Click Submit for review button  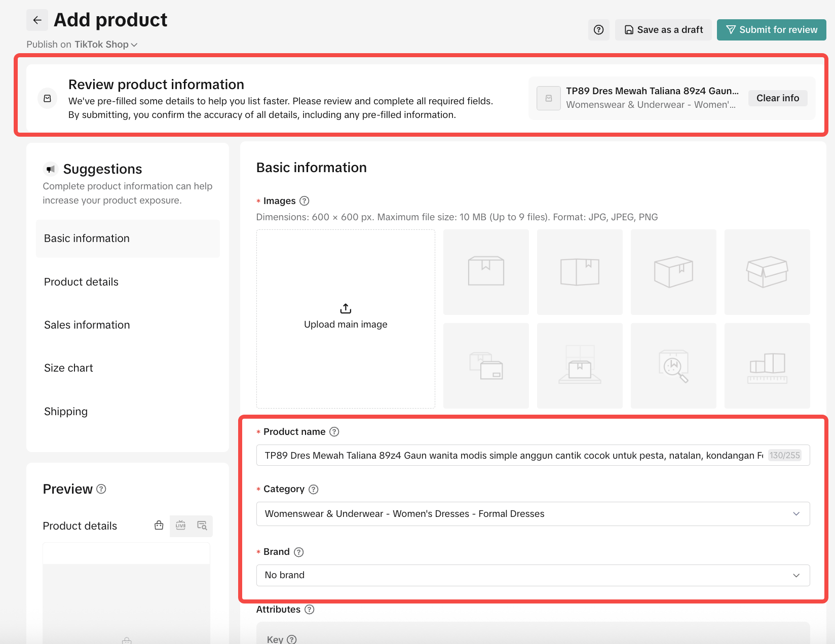coord(771,30)
